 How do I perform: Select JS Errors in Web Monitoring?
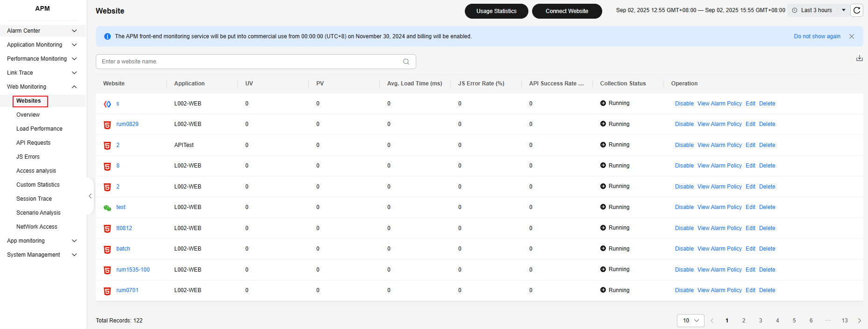click(x=28, y=157)
